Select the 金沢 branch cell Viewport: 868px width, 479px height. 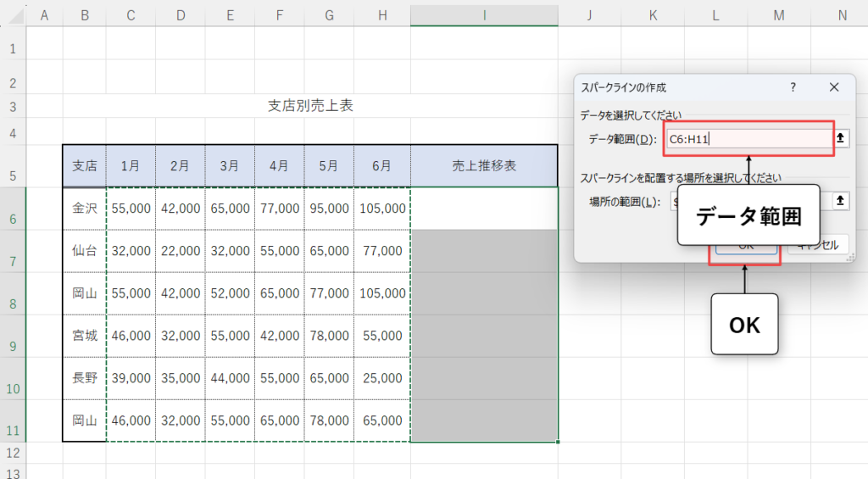(85, 209)
